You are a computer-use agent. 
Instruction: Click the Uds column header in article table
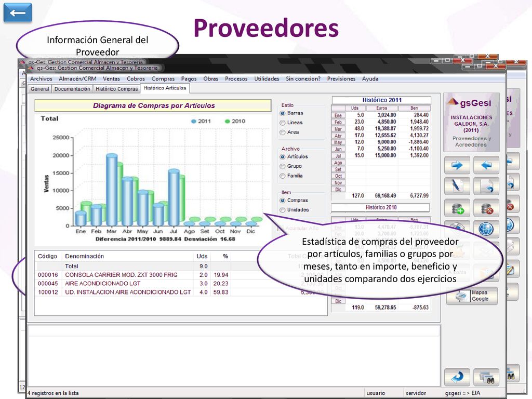pos(202,256)
